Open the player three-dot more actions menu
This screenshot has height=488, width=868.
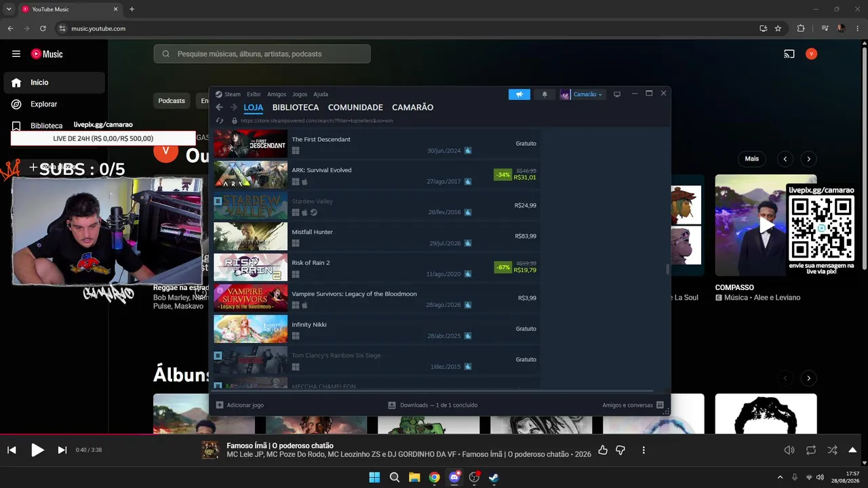644,450
